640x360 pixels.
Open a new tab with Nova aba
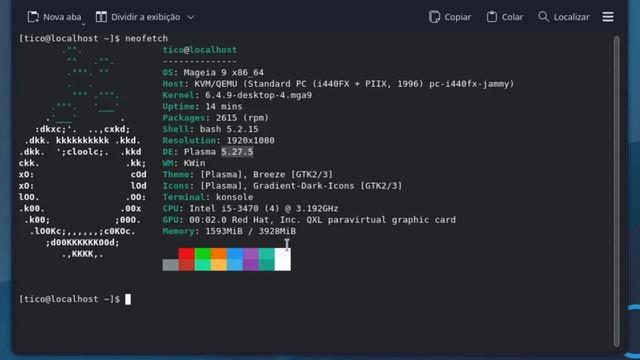point(56,17)
